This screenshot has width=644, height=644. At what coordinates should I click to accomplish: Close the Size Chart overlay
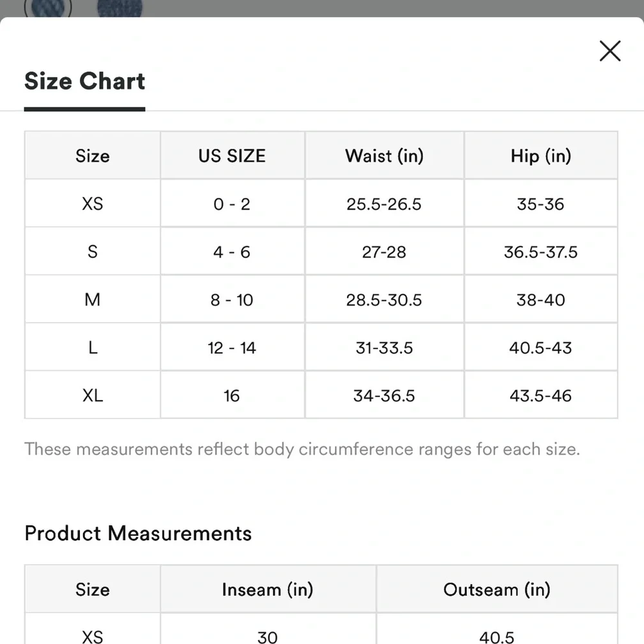[x=610, y=51]
